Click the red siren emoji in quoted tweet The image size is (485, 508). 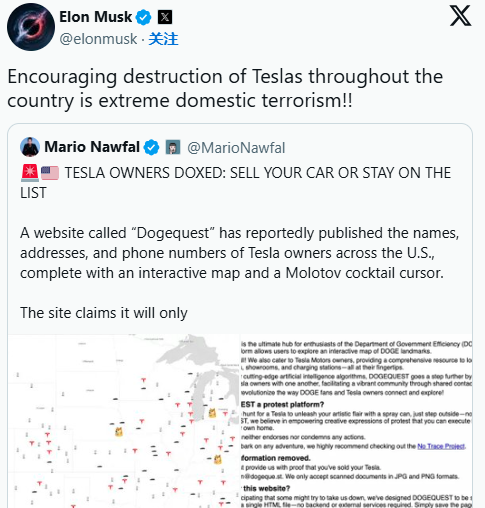pyautogui.click(x=30, y=173)
